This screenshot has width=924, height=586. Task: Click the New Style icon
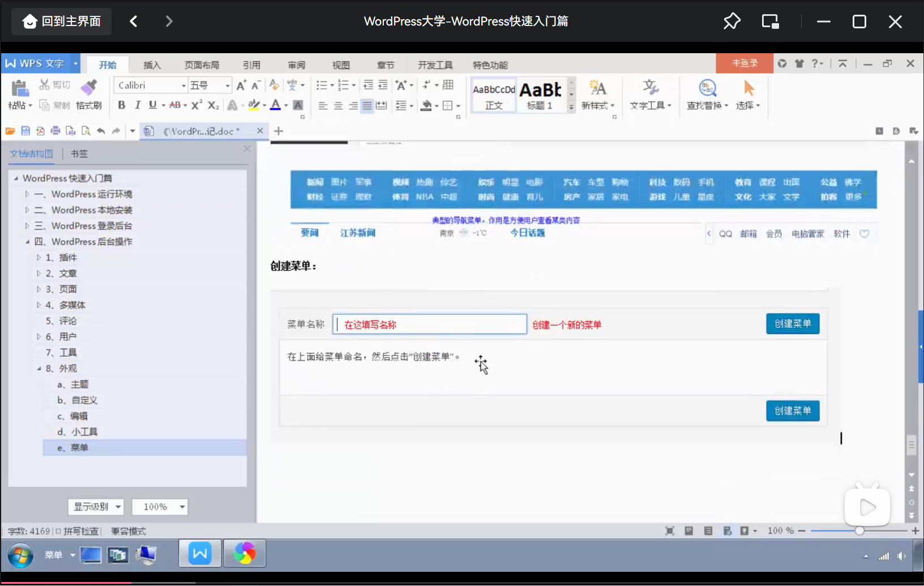[597, 88]
